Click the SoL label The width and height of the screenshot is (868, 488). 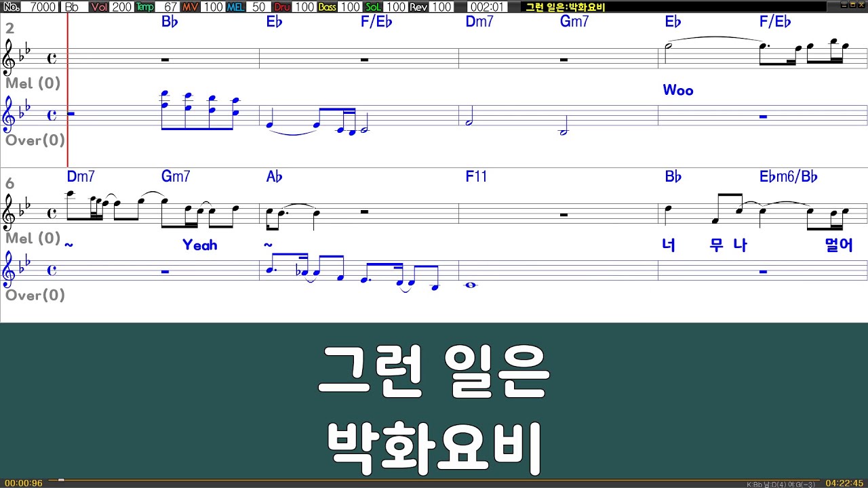click(x=374, y=7)
